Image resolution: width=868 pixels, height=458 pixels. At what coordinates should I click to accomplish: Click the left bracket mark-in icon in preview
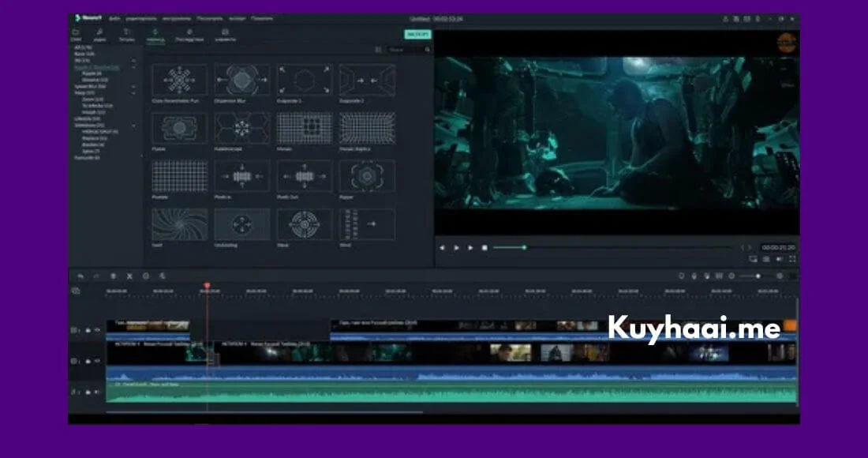coord(743,247)
